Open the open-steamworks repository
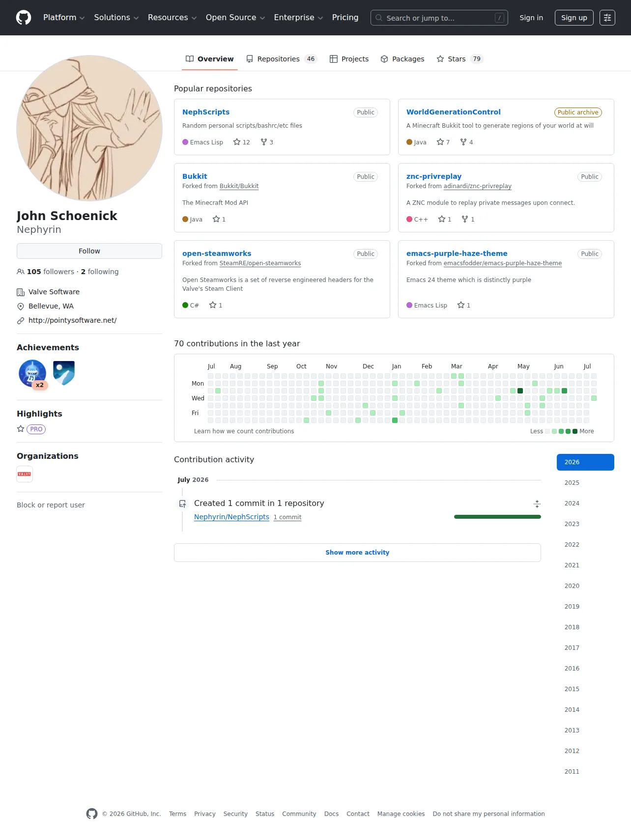The image size is (631, 840). pyautogui.click(x=217, y=253)
